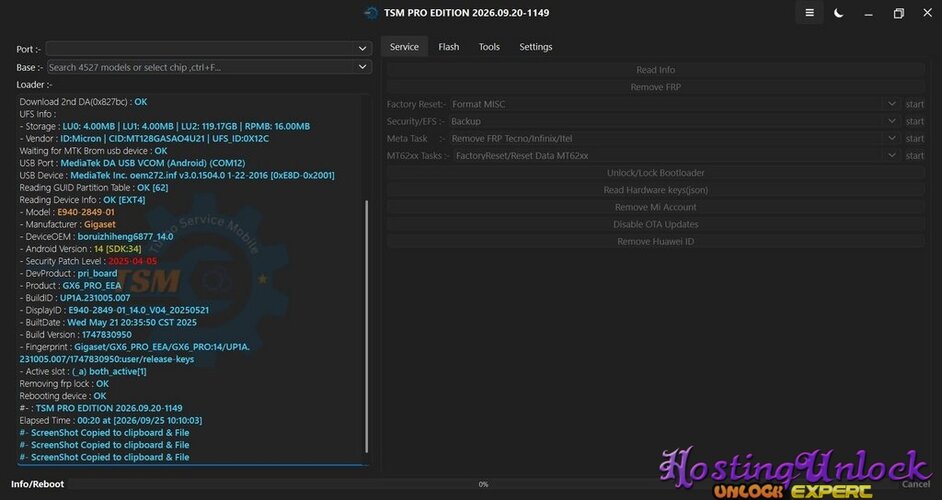
Task: Expand the Factory Reset options dropdown
Action: [892, 104]
